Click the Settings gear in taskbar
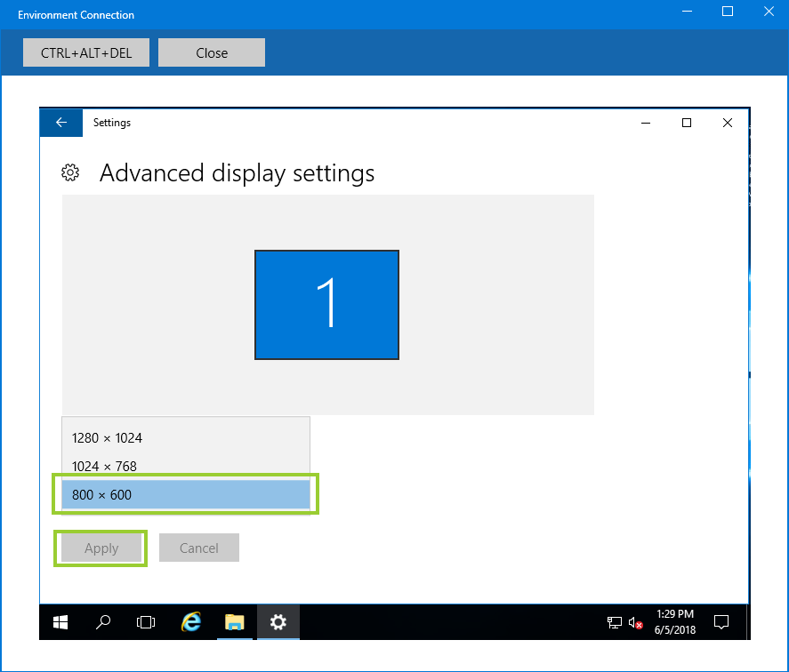Image resolution: width=789 pixels, height=672 pixels. pyautogui.click(x=278, y=622)
